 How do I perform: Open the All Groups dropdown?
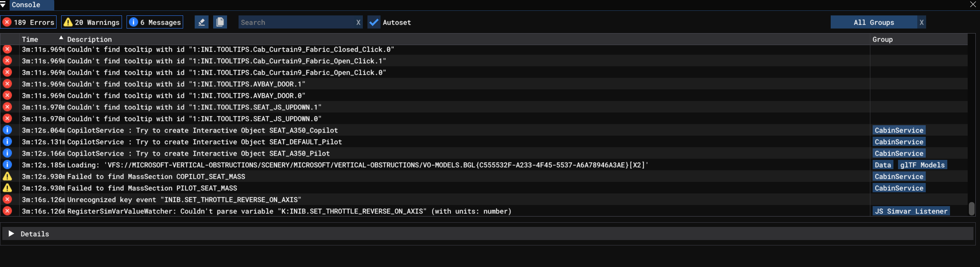pyautogui.click(x=873, y=22)
